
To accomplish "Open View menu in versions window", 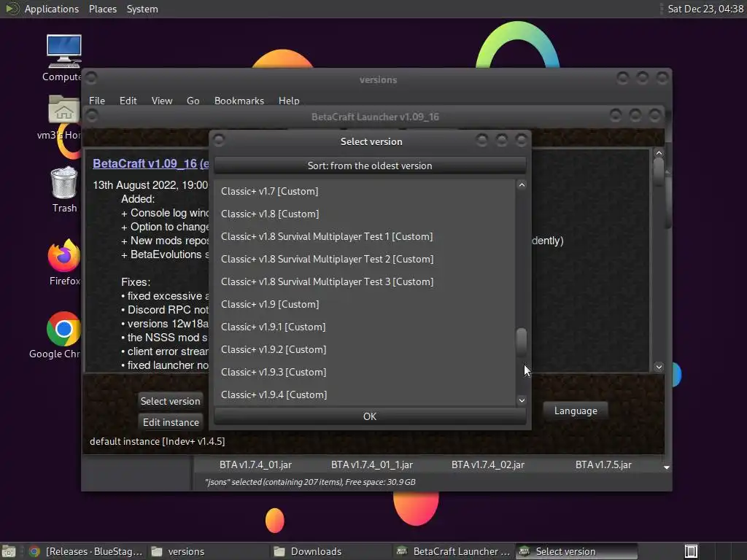I will point(162,101).
